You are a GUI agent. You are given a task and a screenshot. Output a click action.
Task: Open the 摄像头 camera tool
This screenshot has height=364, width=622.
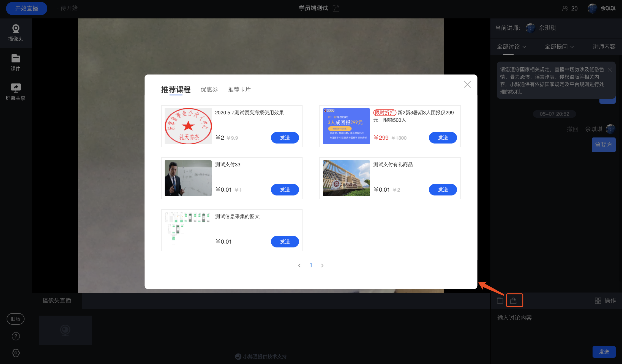(16, 33)
